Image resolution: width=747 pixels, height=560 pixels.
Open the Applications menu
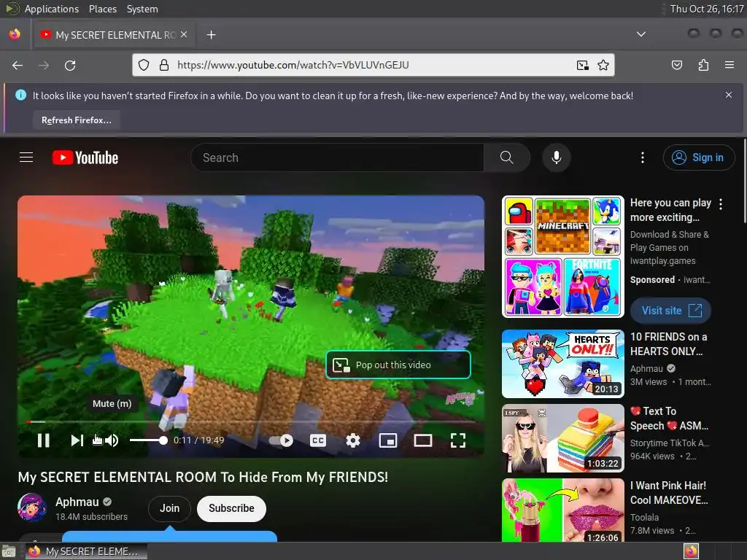click(x=52, y=9)
